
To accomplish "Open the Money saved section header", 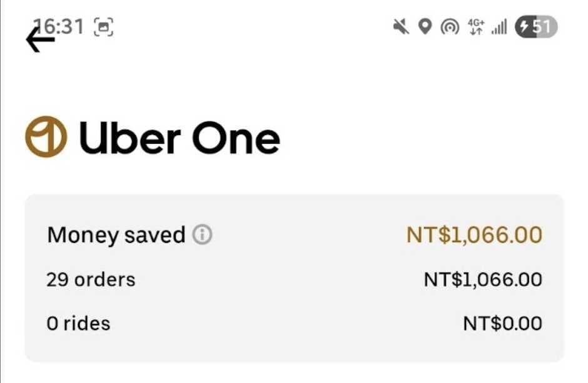I will pos(116,235).
